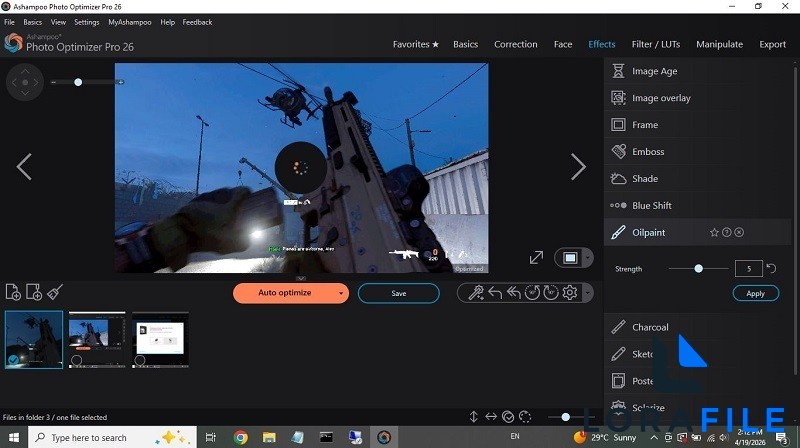Click the Save button

398,293
